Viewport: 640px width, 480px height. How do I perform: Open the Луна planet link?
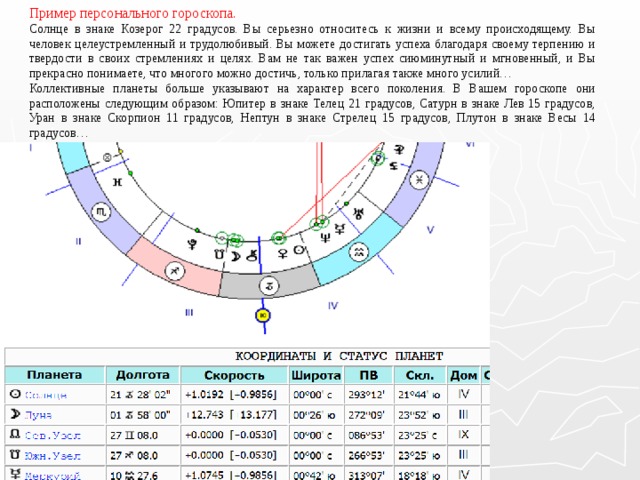pyautogui.click(x=38, y=415)
